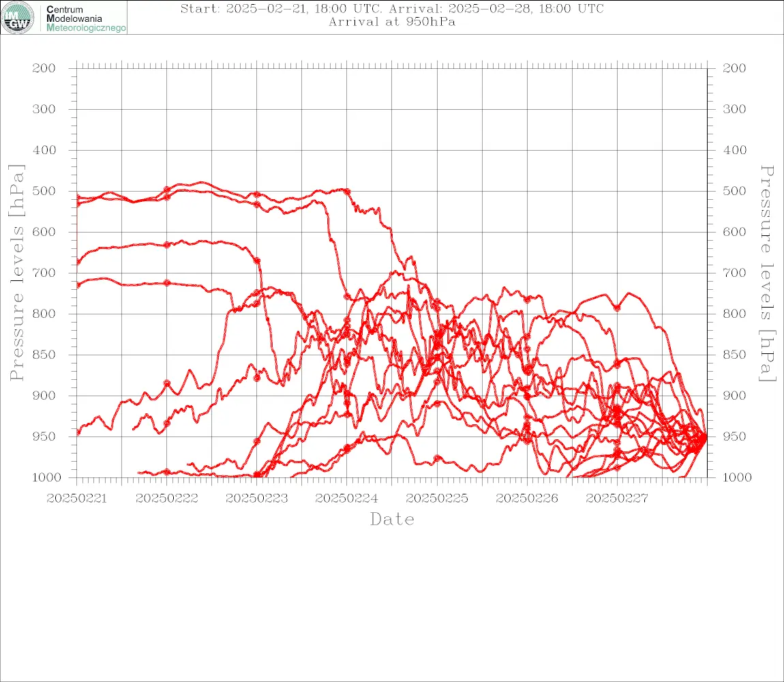Click the right axis 800 label
This screenshot has width=784, height=682.
[x=734, y=314]
